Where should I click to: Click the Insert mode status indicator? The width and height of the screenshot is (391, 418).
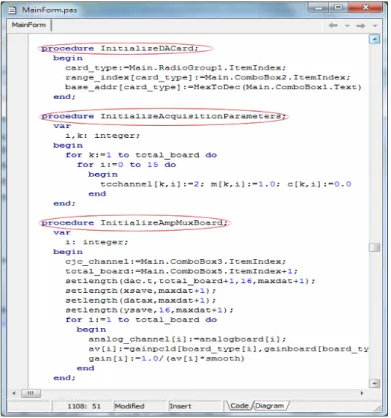[x=180, y=406]
